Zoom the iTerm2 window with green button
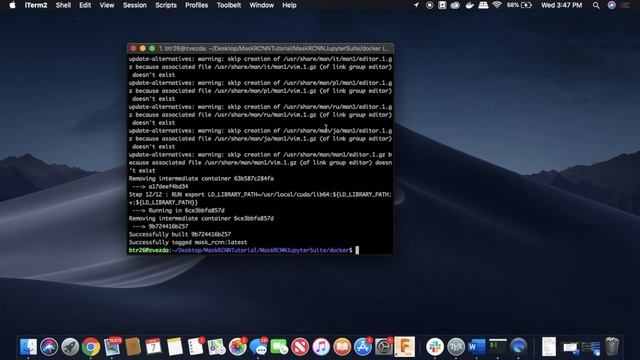This screenshot has width=640, height=360. click(152, 48)
